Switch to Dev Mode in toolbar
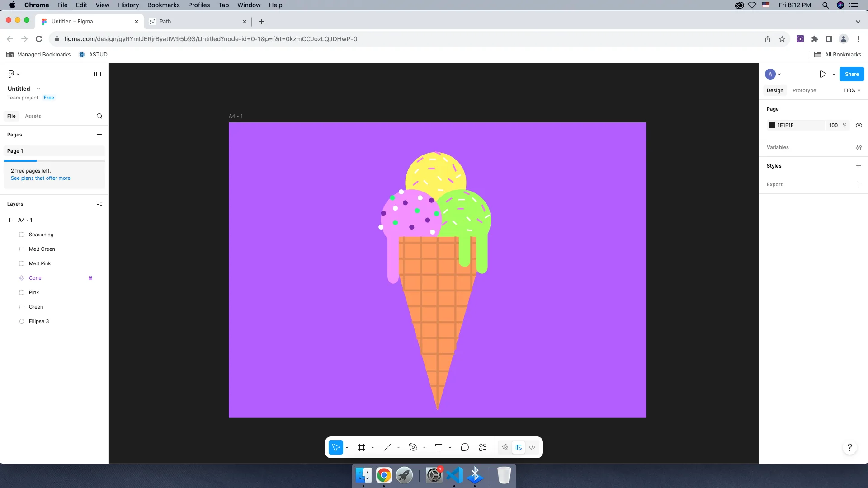The image size is (868, 488). [x=532, y=447]
